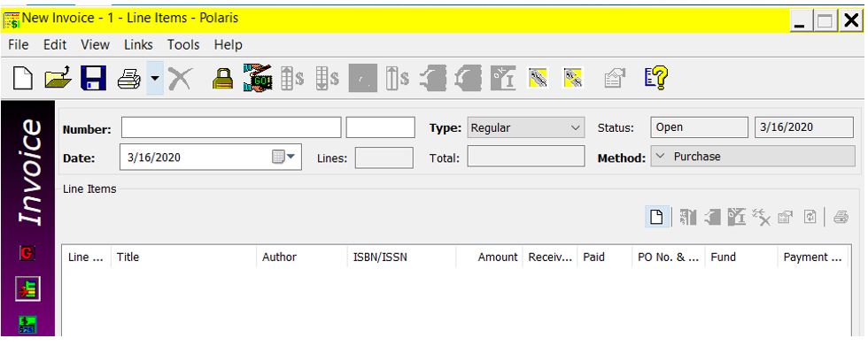Viewport: 868px width, 346px height.
Task: Click the Lines count field
Action: 384,158
